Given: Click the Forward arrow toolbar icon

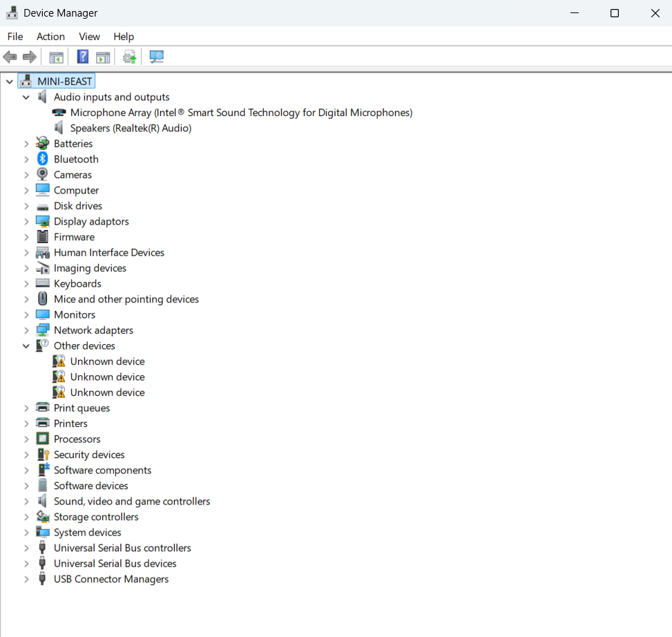Looking at the screenshot, I should coord(30,57).
